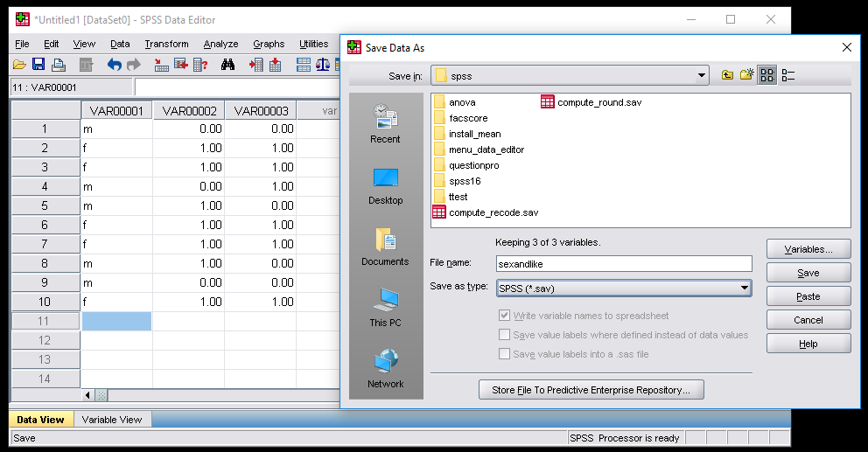Switch to the Variable View tab
The width and height of the screenshot is (868, 452).
[112, 420]
